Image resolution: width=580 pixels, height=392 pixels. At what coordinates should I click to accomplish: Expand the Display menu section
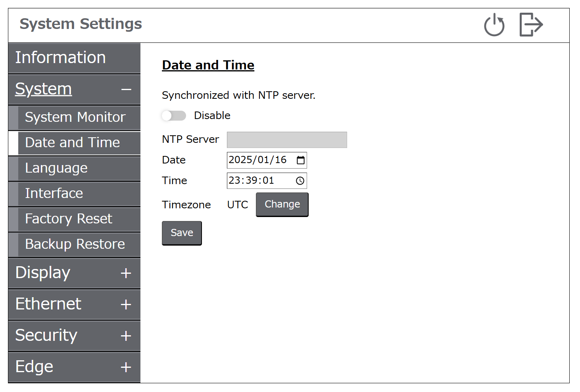[74, 273]
